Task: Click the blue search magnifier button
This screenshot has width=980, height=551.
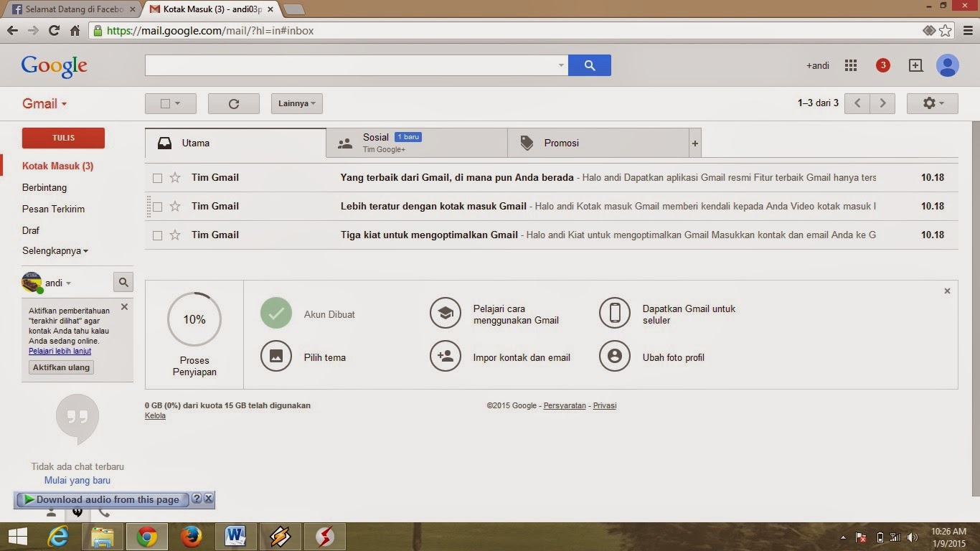Action: (590, 65)
